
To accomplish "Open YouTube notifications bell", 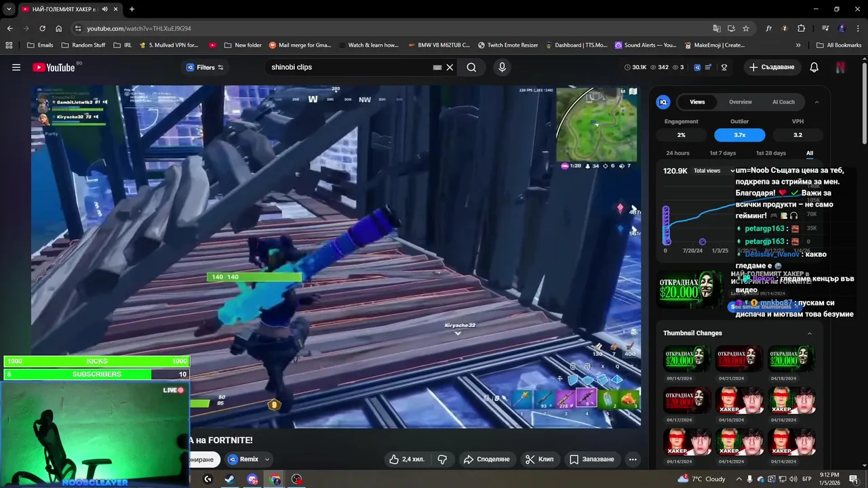I will pos(814,67).
